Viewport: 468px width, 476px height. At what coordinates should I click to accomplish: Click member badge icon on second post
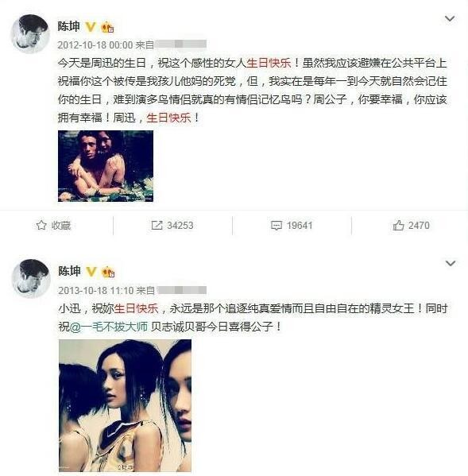(x=108, y=272)
